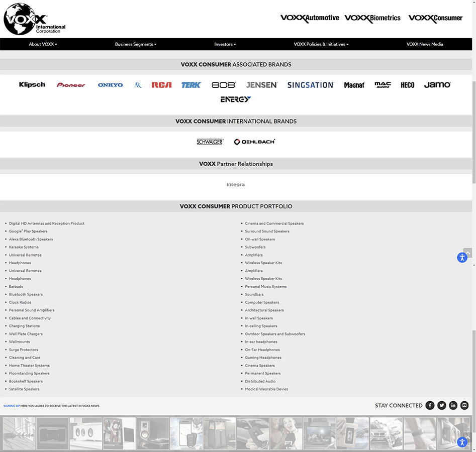The height and width of the screenshot is (452, 476).
Task: Click the white soundbar speaker thumbnail
Action: tap(86, 433)
